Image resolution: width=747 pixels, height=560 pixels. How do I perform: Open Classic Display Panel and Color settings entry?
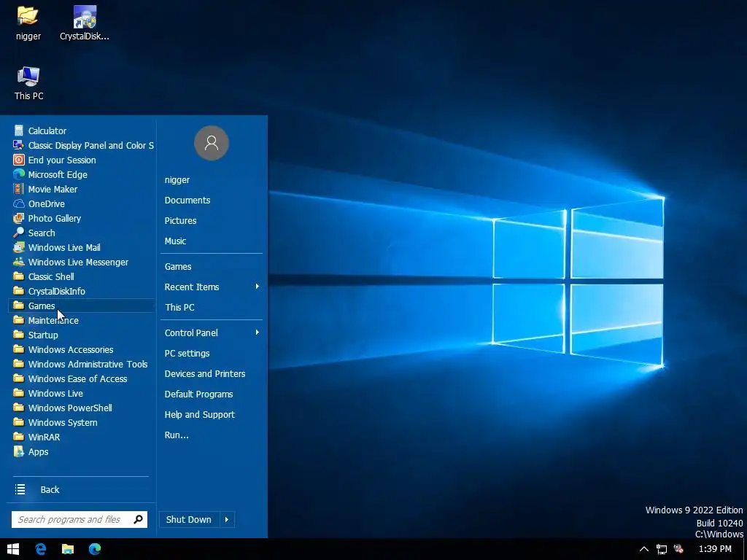tap(82, 145)
